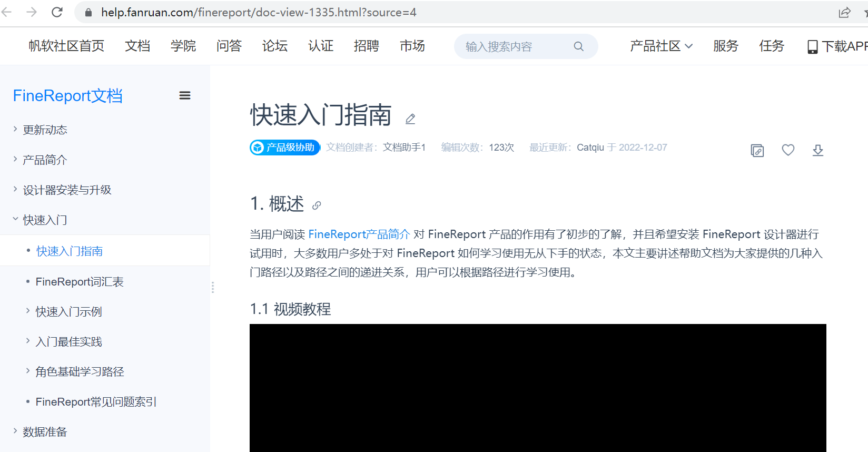This screenshot has width=868, height=452.
Task: Expand the 更新动态 tree section
Action: point(44,130)
